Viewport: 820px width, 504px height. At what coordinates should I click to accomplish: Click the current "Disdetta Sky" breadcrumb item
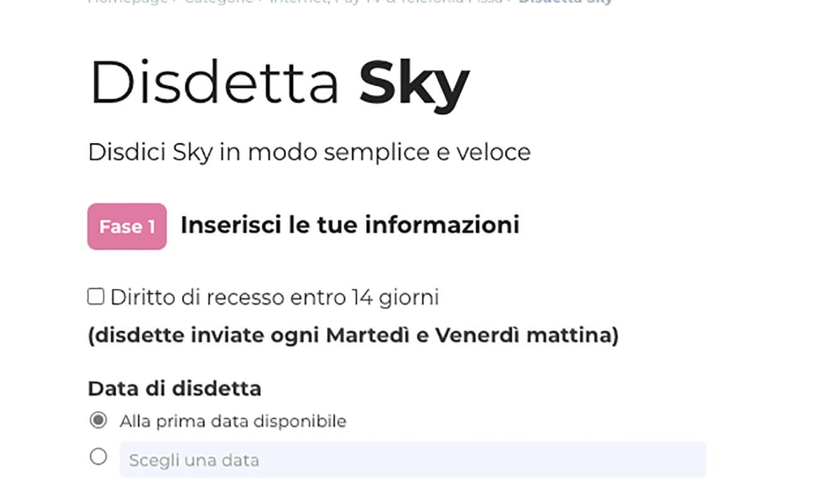point(565,2)
